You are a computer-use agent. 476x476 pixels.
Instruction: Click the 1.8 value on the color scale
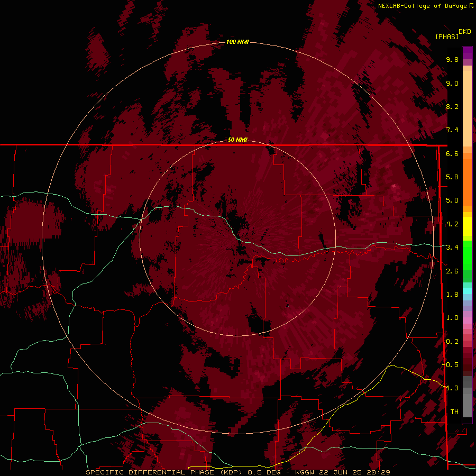[452, 295]
